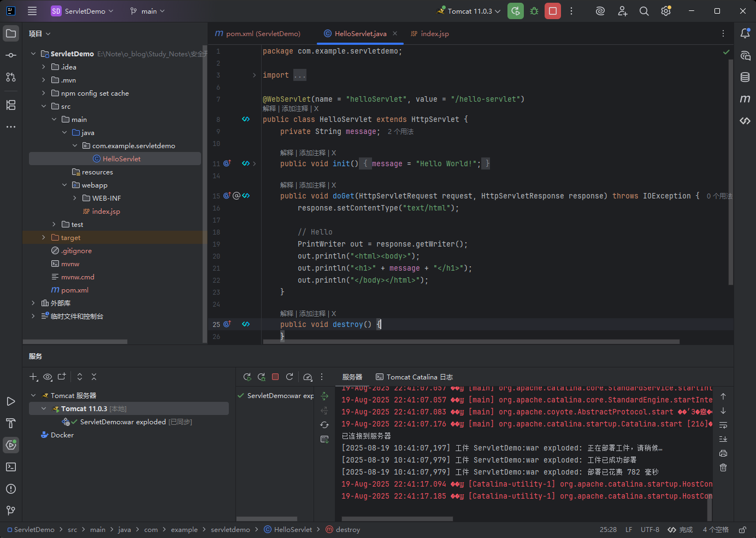Screen dimensions: 756x538
Task: Click the Rerun Tomcat button in toolbar
Action: click(x=515, y=11)
